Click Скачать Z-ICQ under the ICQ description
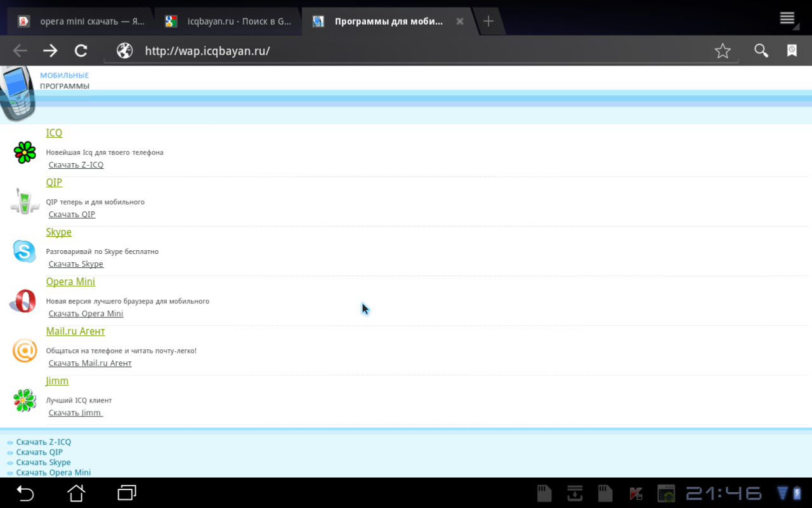The width and height of the screenshot is (812, 508). coord(76,165)
